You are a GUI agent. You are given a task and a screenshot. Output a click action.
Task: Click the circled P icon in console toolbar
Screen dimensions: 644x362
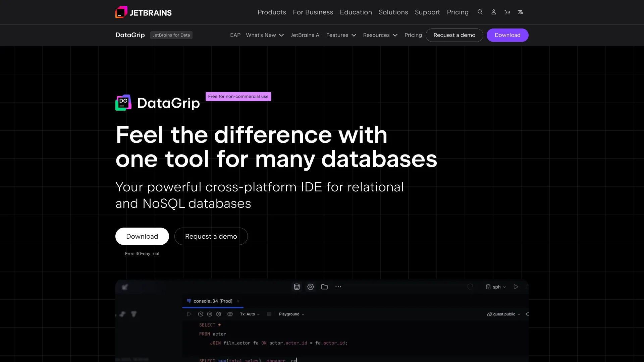(x=210, y=314)
